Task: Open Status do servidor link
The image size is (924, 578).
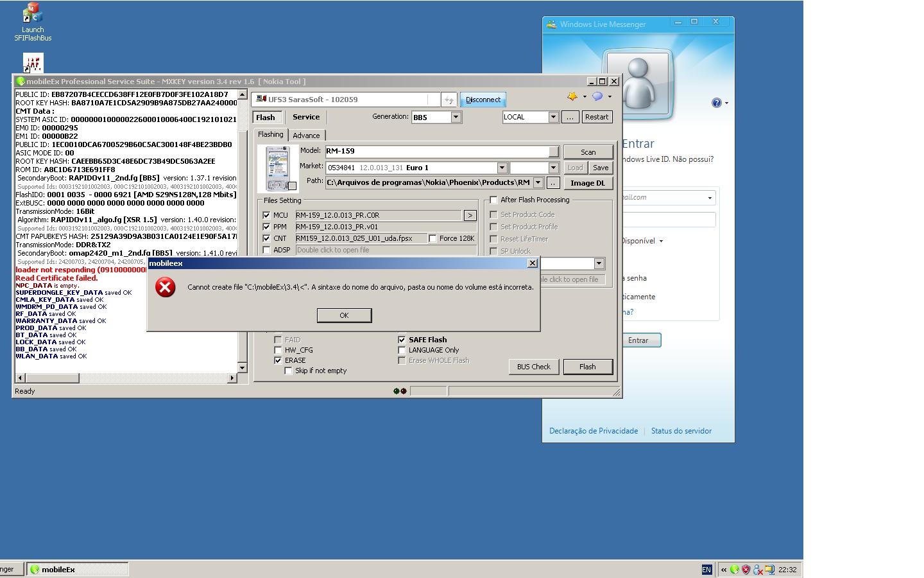Action: tap(681, 431)
